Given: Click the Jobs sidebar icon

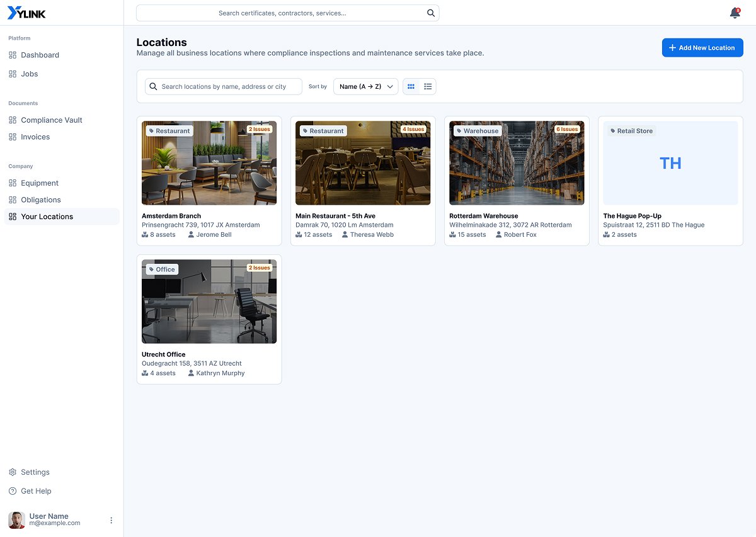Looking at the screenshot, I should pos(13,74).
